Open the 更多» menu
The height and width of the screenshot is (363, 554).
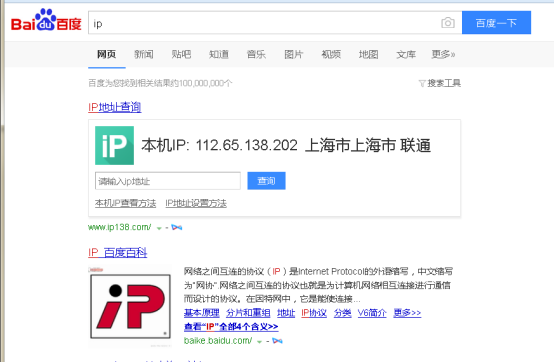(443, 54)
